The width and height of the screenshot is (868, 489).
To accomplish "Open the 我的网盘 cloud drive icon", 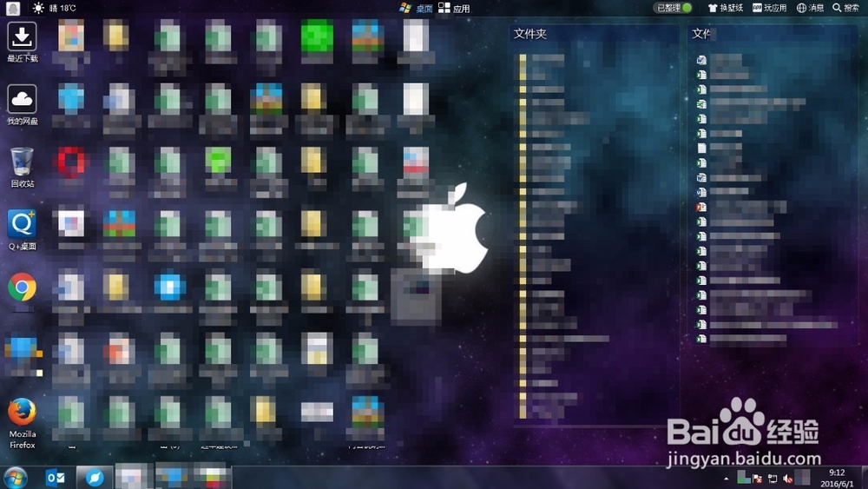I will coord(23,104).
